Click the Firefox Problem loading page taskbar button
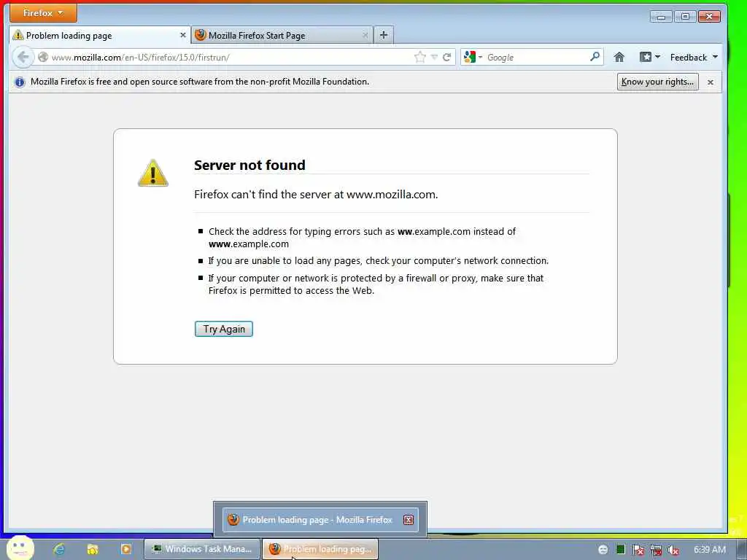This screenshot has width=747, height=560. click(320, 549)
